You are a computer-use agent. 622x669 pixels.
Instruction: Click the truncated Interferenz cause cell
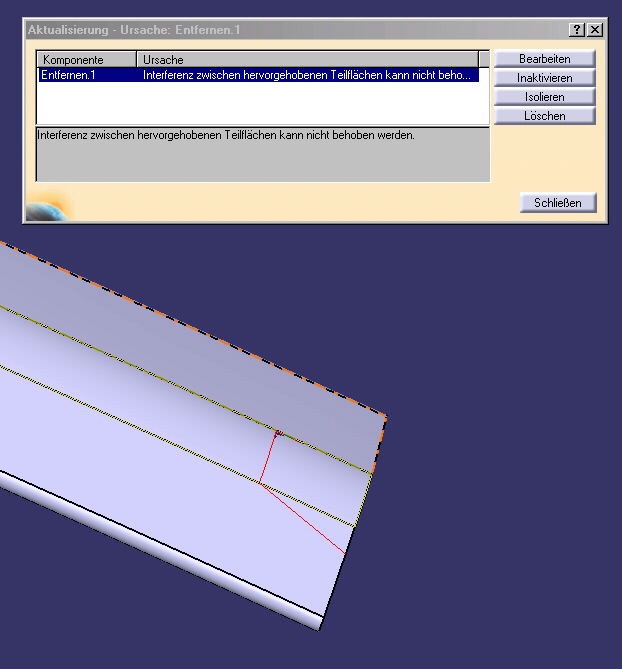pyautogui.click(x=307, y=75)
